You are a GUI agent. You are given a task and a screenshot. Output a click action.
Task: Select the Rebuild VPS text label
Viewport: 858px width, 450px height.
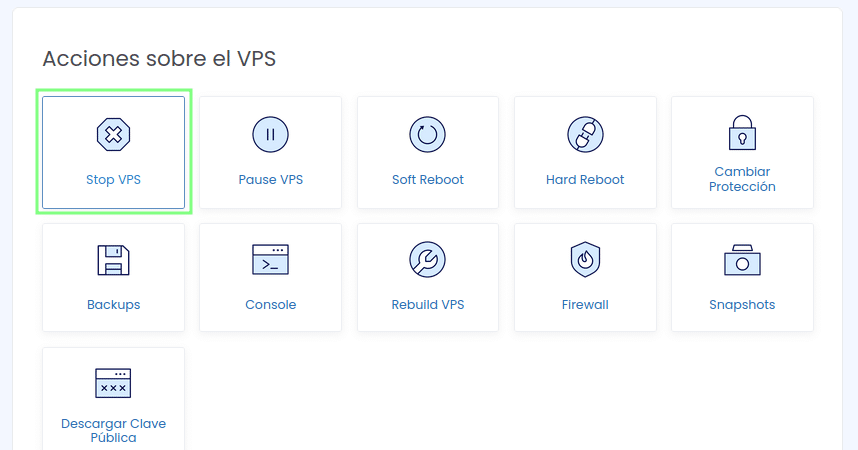pyautogui.click(x=427, y=304)
